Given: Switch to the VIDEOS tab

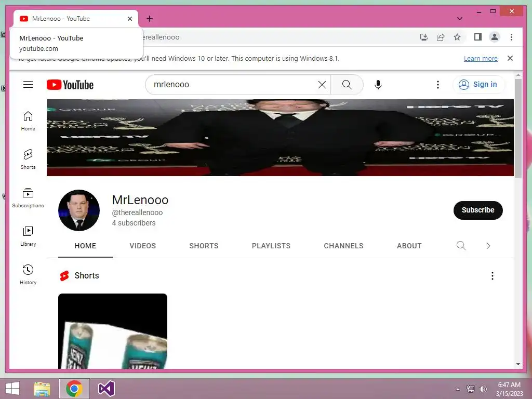Looking at the screenshot, I should [x=142, y=246].
